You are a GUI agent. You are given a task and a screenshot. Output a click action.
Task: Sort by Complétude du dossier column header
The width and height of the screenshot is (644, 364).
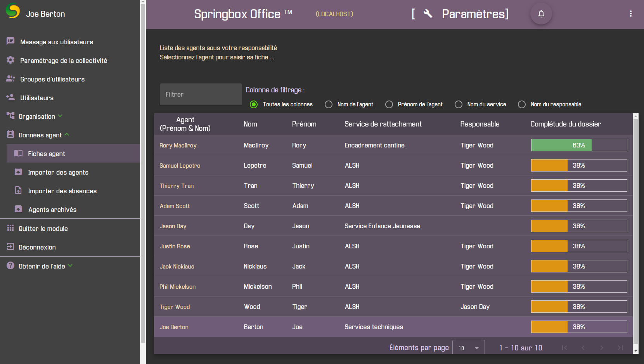566,124
